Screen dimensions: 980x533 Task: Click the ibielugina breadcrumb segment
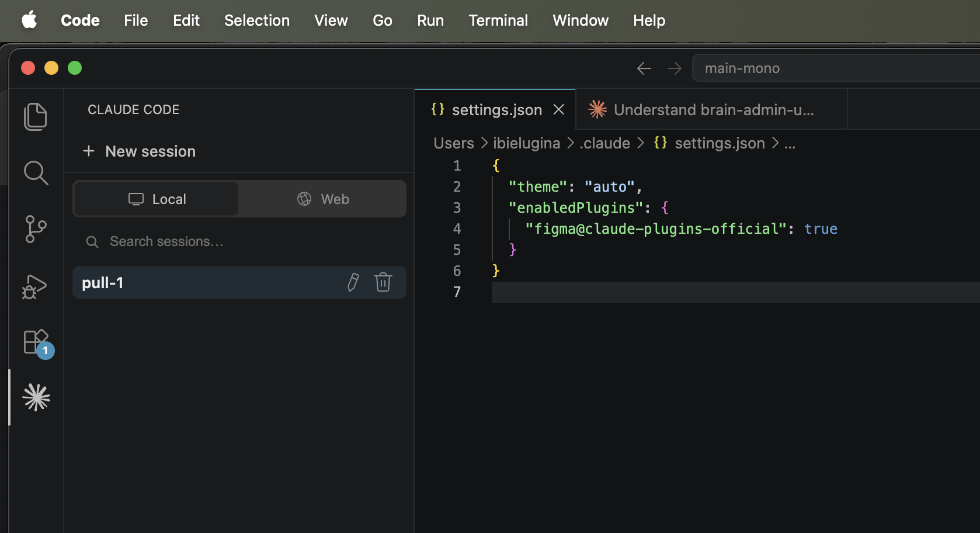(x=526, y=143)
